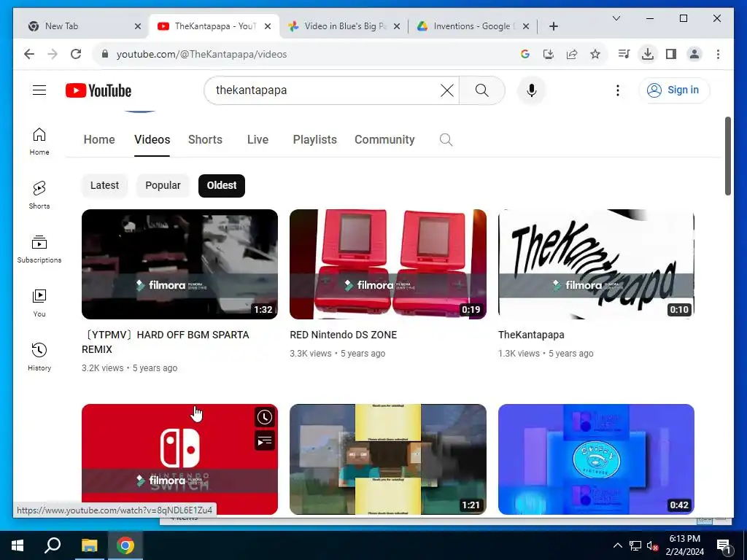Start voice search with the microphone icon
747x560 pixels.
532,90
